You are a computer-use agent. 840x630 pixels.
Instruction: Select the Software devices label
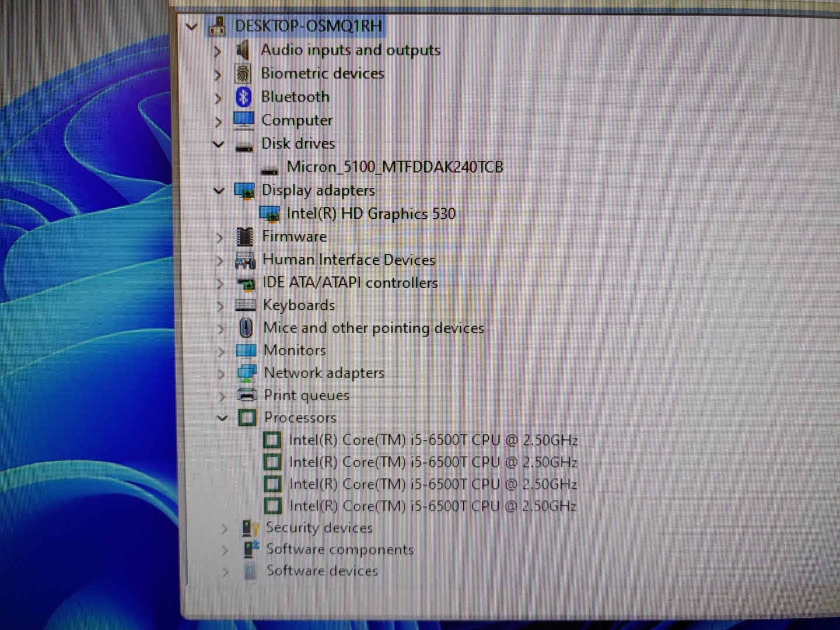coord(322,570)
